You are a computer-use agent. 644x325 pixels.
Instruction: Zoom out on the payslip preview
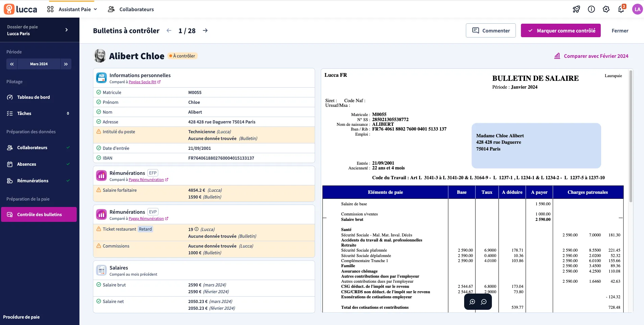484,302
